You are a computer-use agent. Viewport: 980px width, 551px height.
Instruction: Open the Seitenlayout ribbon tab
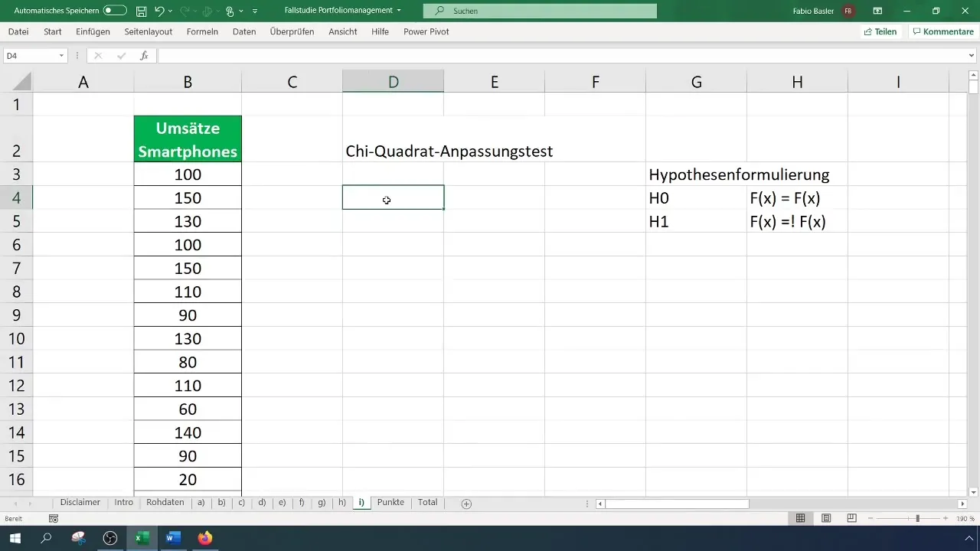149,32
